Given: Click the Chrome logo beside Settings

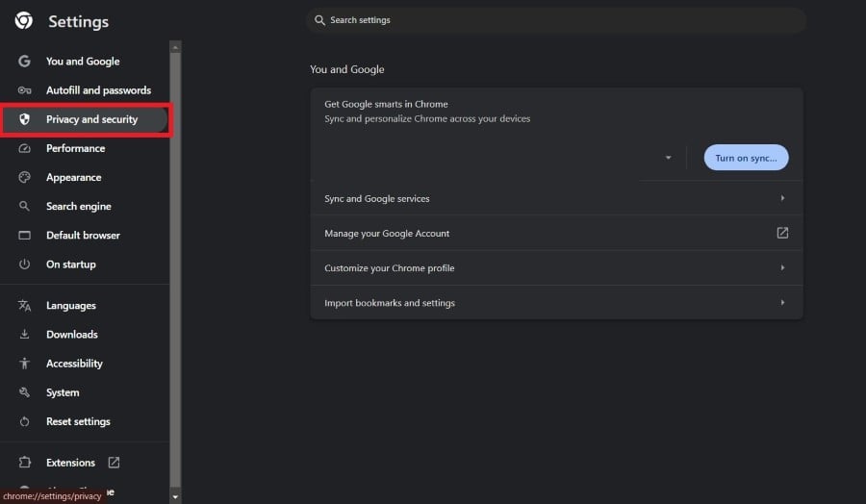Looking at the screenshot, I should click(24, 21).
